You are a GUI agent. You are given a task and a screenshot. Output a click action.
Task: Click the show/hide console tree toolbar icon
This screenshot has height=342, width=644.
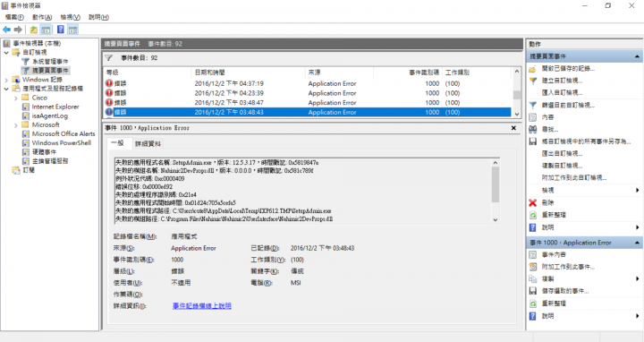pyautogui.click(x=46, y=30)
